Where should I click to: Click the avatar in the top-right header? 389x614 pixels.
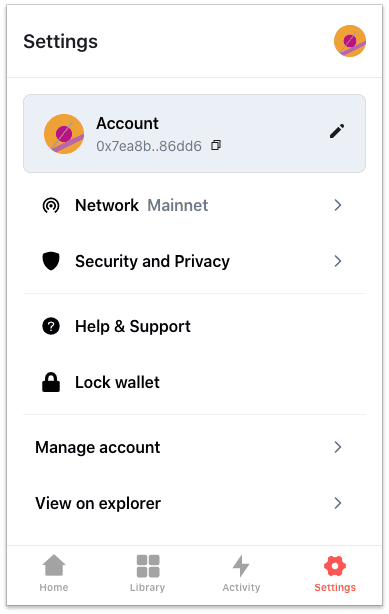pos(350,41)
